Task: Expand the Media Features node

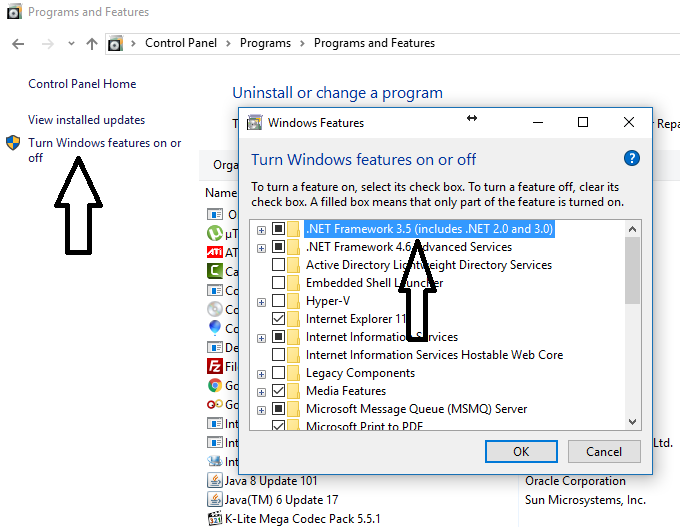Action: pyautogui.click(x=261, y=393)
